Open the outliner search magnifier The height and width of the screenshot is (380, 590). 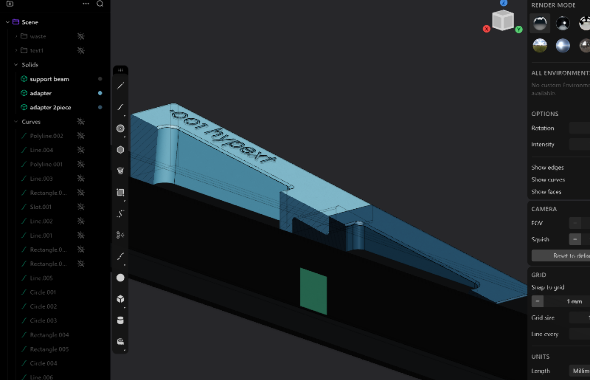pos(100,4)
